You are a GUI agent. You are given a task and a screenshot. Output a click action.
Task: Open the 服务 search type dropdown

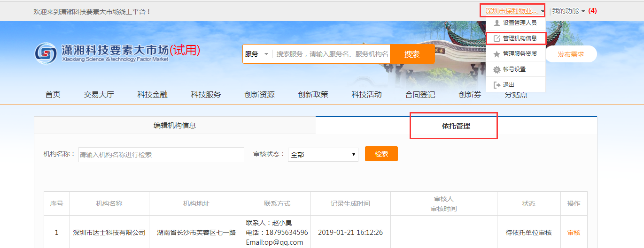(256, 54)
